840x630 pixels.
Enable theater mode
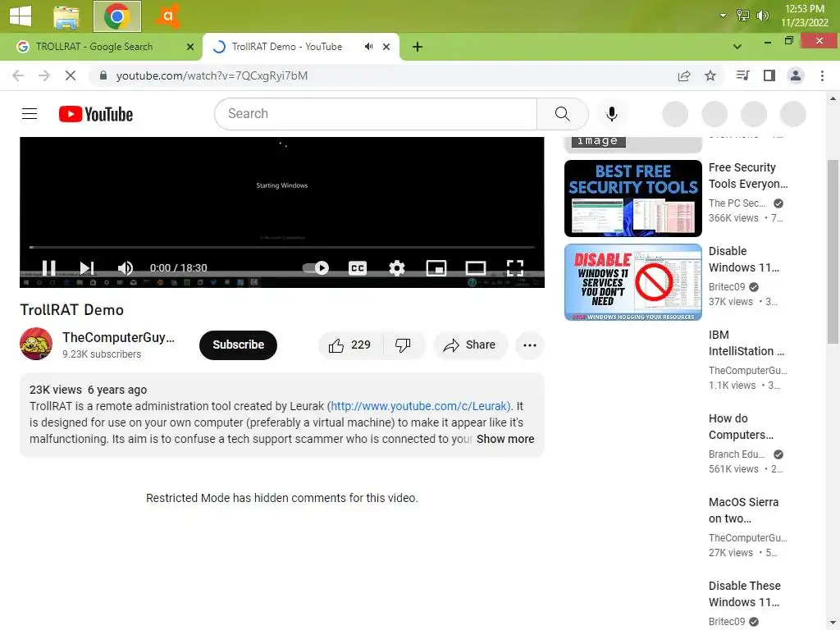point(475,268)
